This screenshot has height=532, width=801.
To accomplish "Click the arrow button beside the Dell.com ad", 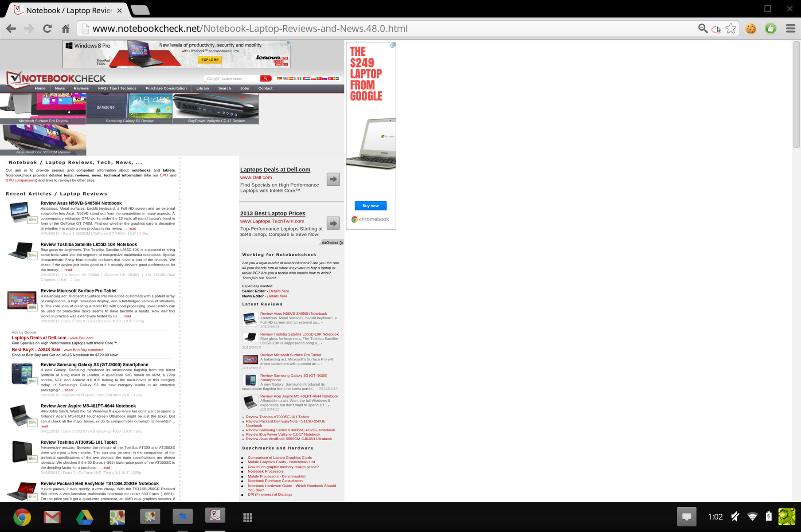I will tap(333, 179).
